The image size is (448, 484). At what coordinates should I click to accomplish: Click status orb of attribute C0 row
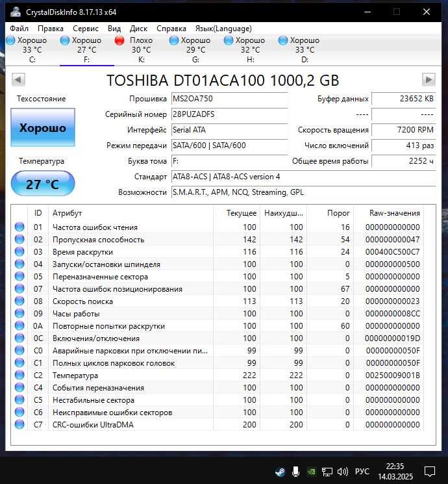[19, 350]
